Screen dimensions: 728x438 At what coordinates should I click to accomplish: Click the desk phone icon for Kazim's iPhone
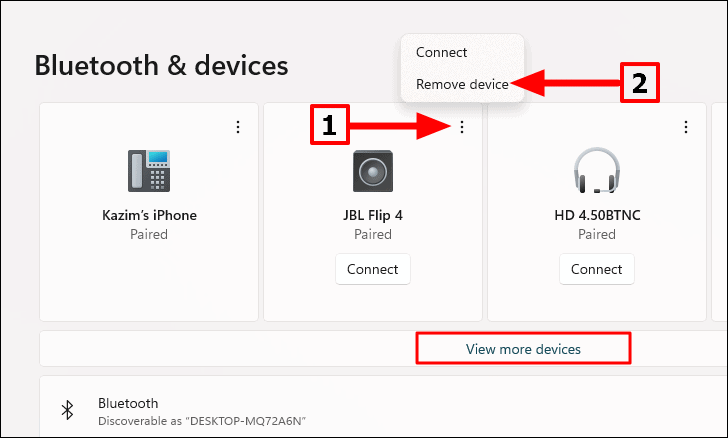(149, 170)
